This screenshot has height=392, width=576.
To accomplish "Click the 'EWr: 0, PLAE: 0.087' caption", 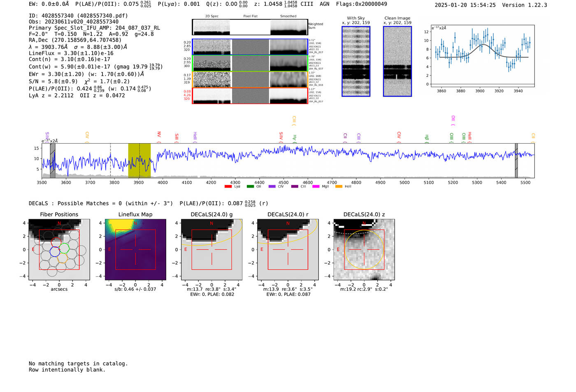I will coord(288,295).
